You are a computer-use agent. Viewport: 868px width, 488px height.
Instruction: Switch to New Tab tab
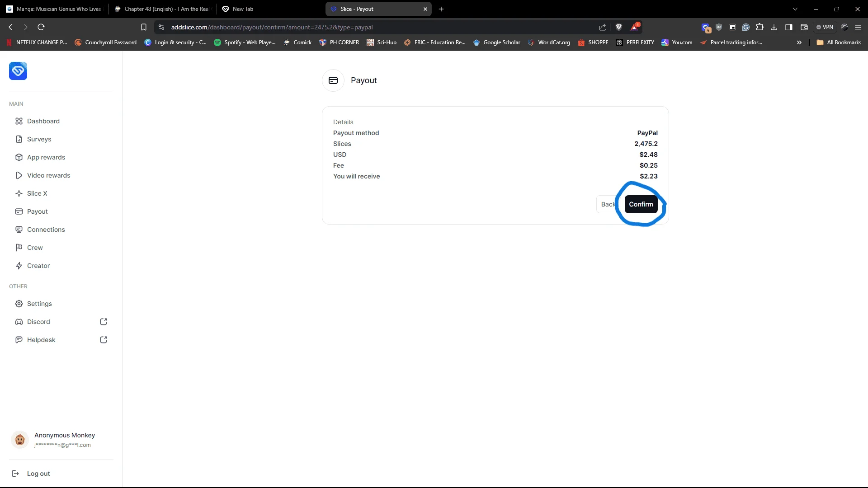tap(270, 9)
